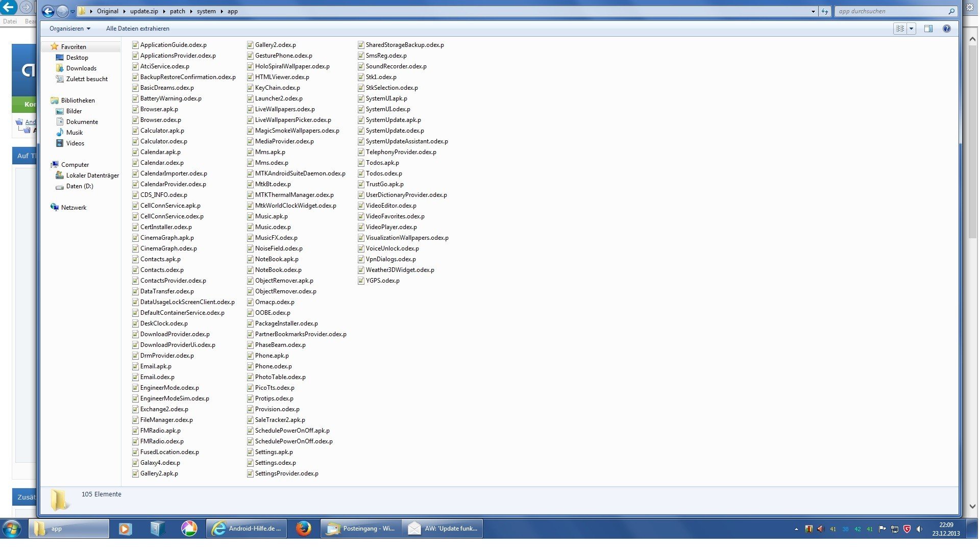This screenshot has width=980, height=551.
Task: Open the Organisieren menu
Action: point(70,29)
